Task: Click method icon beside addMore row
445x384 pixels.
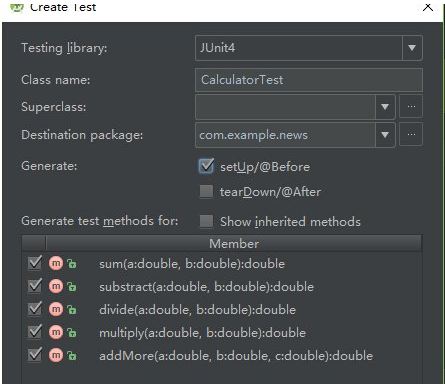Action: tap(56, 355)
